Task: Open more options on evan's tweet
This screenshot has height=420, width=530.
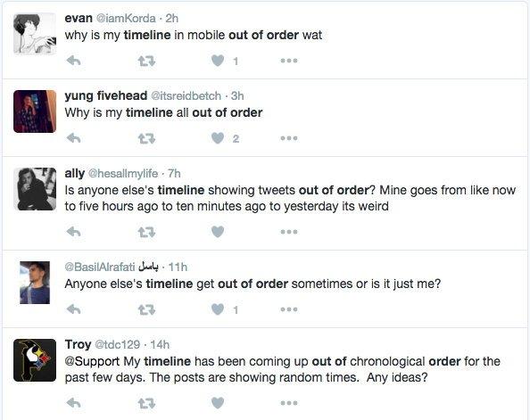Action: pos(289,61)
